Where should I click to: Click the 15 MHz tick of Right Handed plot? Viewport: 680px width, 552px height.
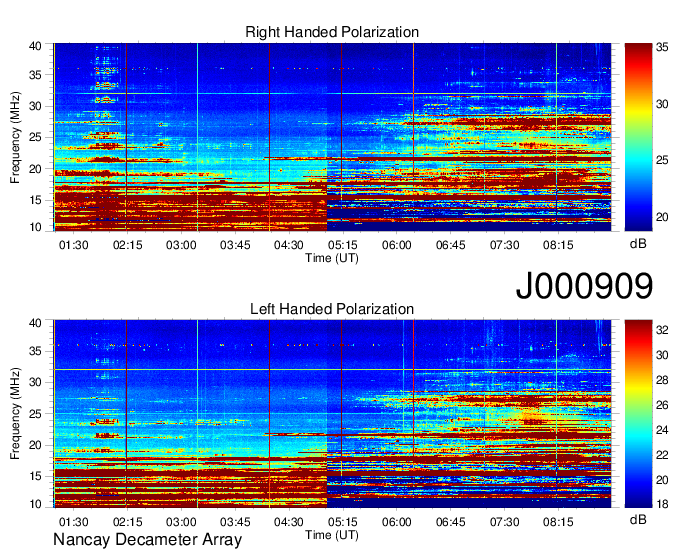click(35, 200)
